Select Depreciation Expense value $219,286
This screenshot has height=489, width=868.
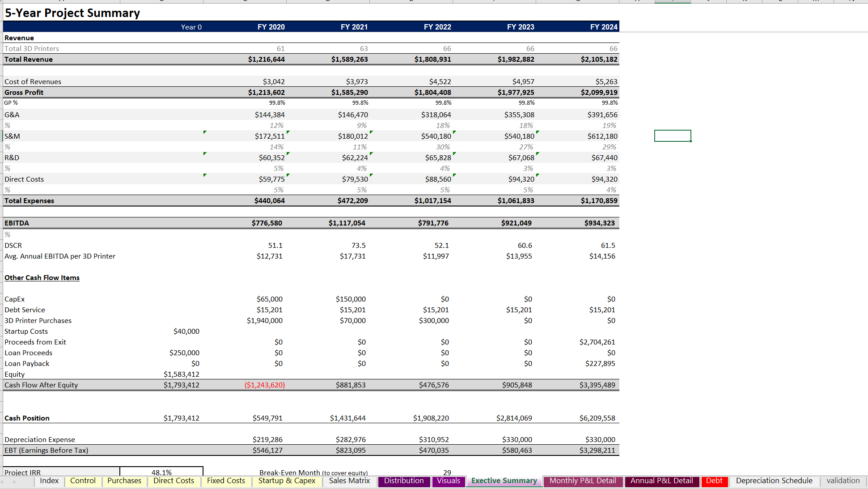tap(267, 439)
